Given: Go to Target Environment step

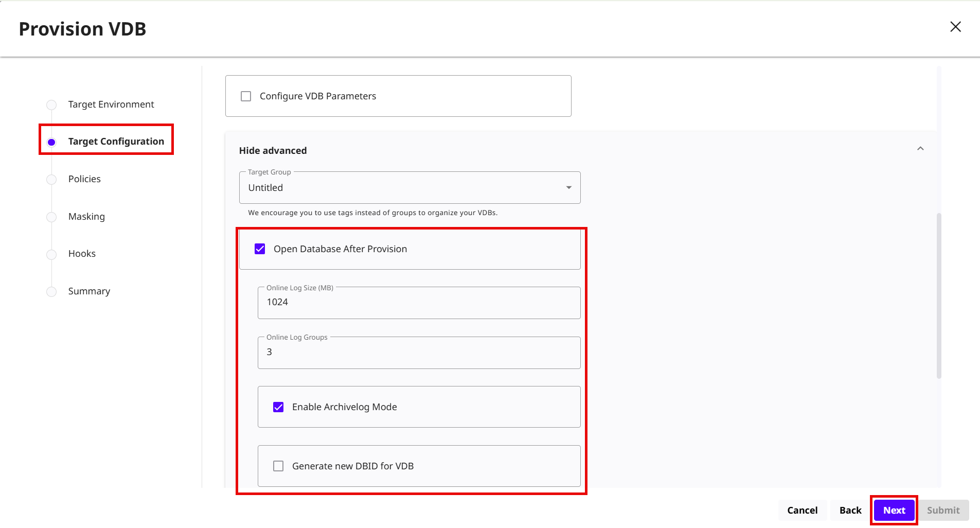Looking at the screenshot, I should coord(111,104).
